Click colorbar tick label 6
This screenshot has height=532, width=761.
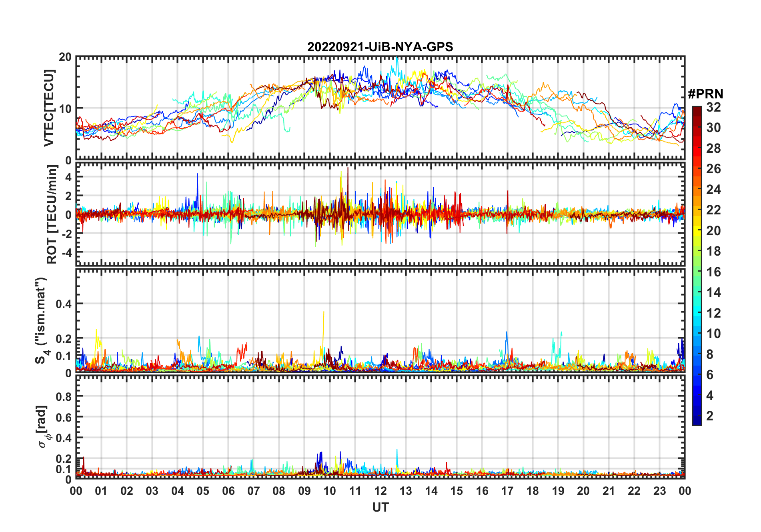pyautogui.click(x=710, y=375)
